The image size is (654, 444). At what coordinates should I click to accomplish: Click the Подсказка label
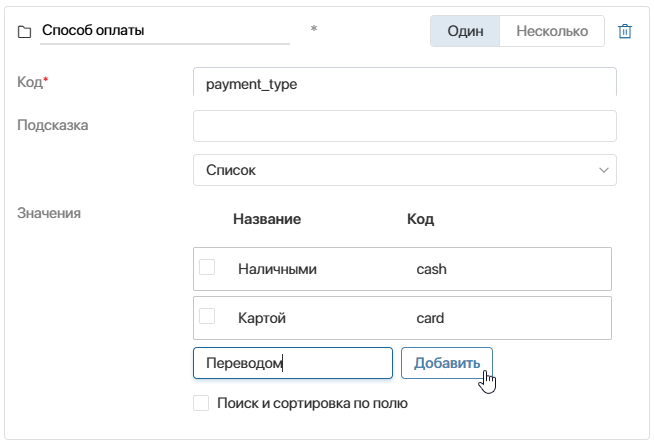[53, 125]
